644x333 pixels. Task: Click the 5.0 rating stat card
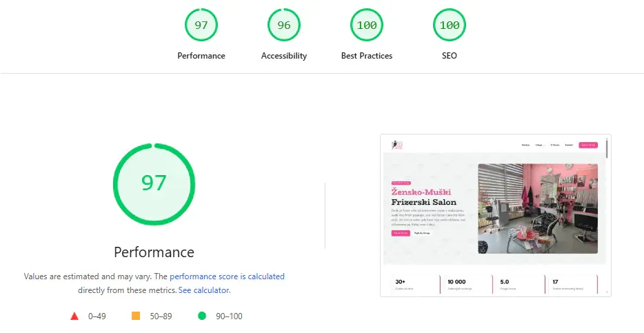(x=517, y=284)
